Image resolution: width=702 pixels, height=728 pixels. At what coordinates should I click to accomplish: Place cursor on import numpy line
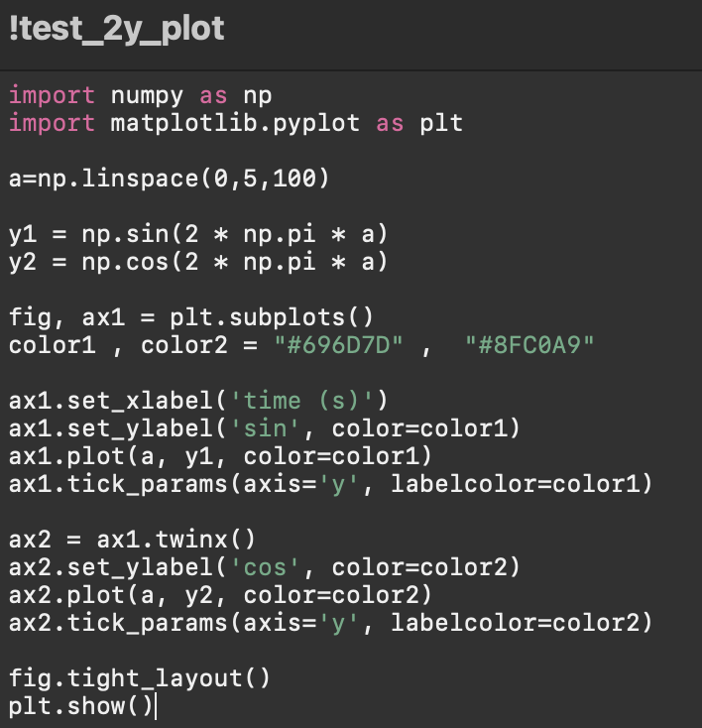pyautogui.click(x=140, y=96)
